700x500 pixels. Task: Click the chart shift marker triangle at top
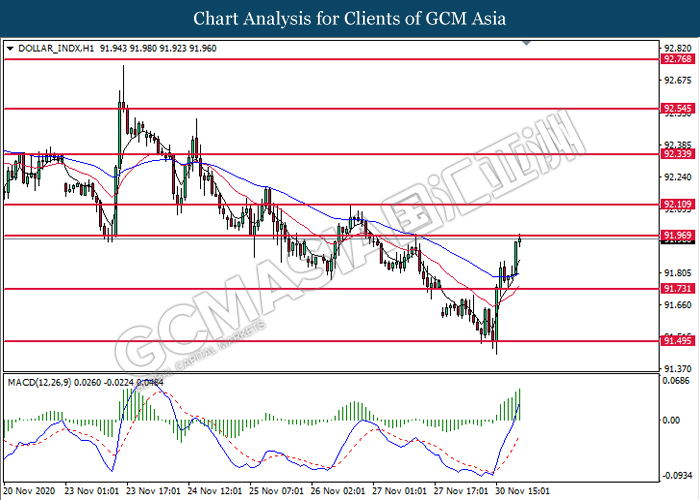click(527, 43)
